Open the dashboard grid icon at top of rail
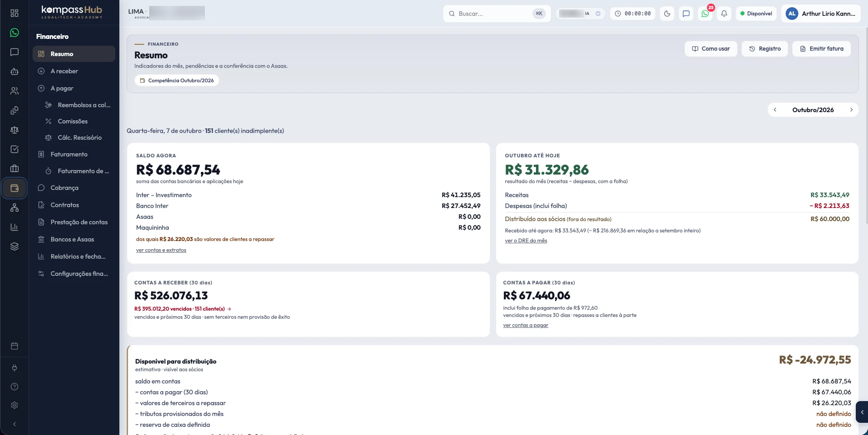 [x=14, y=13]
